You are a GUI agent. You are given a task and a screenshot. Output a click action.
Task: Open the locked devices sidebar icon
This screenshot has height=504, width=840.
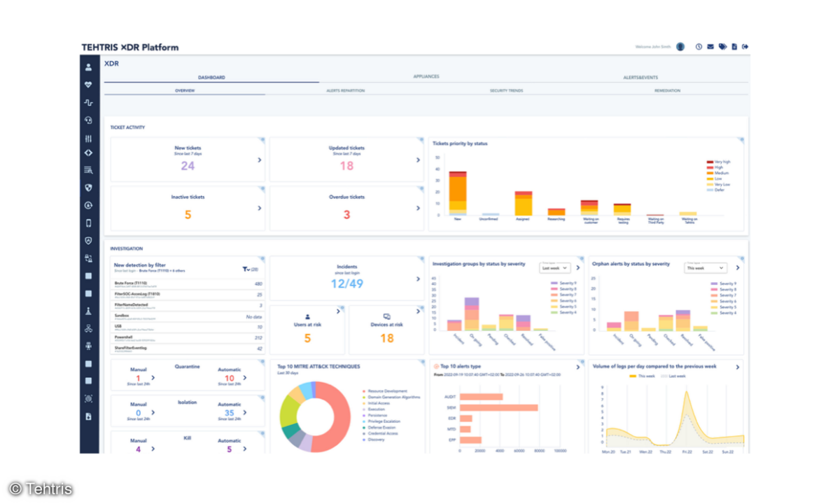click(88, 258)
